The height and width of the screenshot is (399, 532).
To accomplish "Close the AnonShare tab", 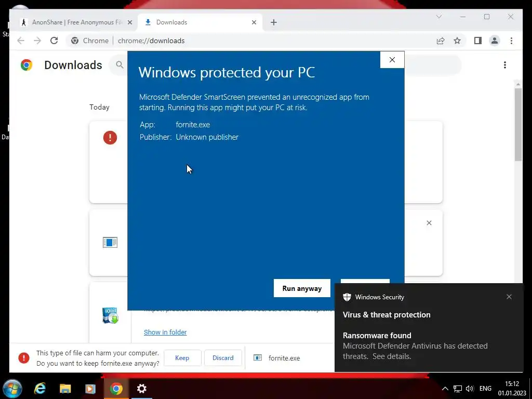I will click(129, 22).
